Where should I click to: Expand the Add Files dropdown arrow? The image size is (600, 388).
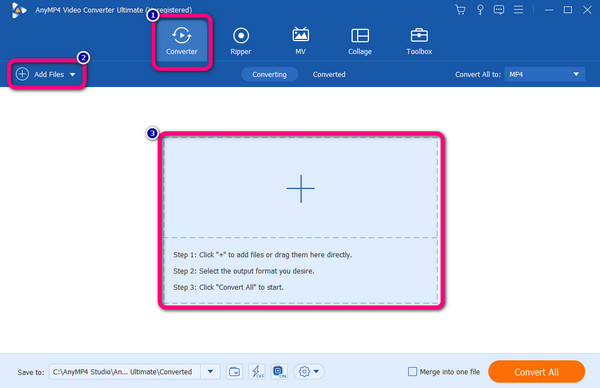73,74
